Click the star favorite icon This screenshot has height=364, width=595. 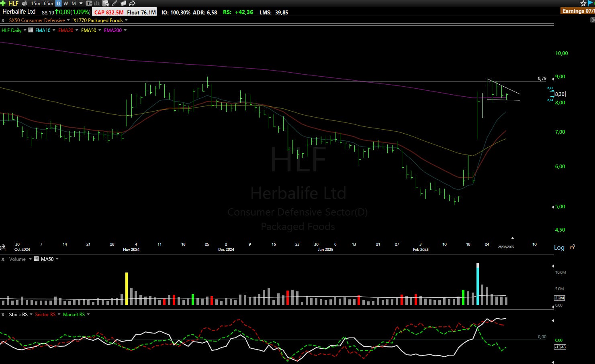(x=583, y=3)
